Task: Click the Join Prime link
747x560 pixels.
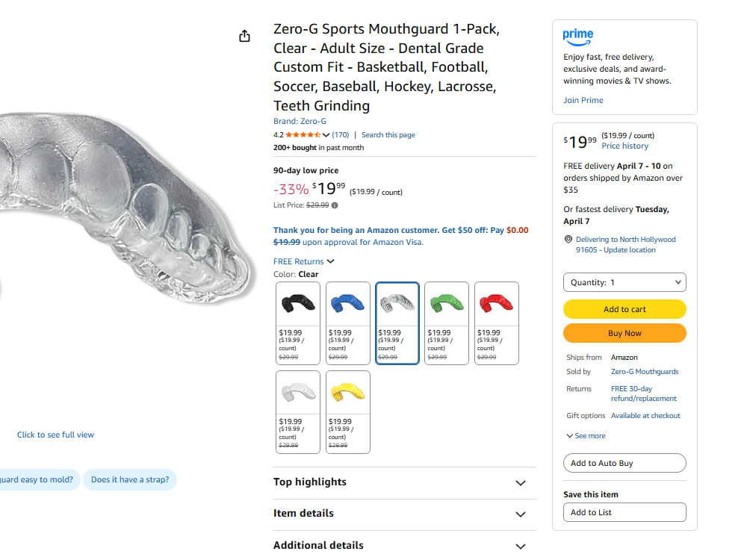Action: tap(583, 100)
